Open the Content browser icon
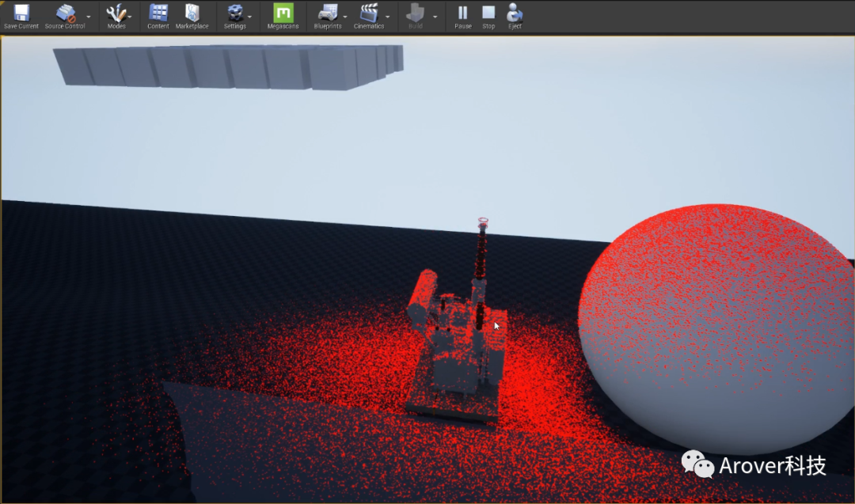The image size is (855, 504). tap(158, 13)
